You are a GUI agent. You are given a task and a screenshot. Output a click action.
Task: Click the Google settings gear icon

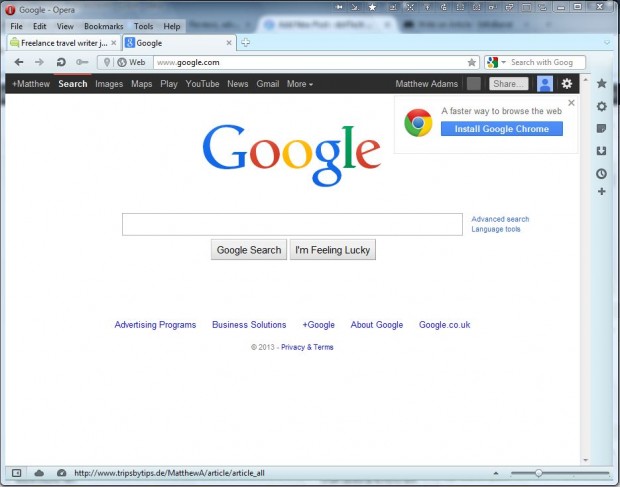pyautogui.click(x=567, y=83)
